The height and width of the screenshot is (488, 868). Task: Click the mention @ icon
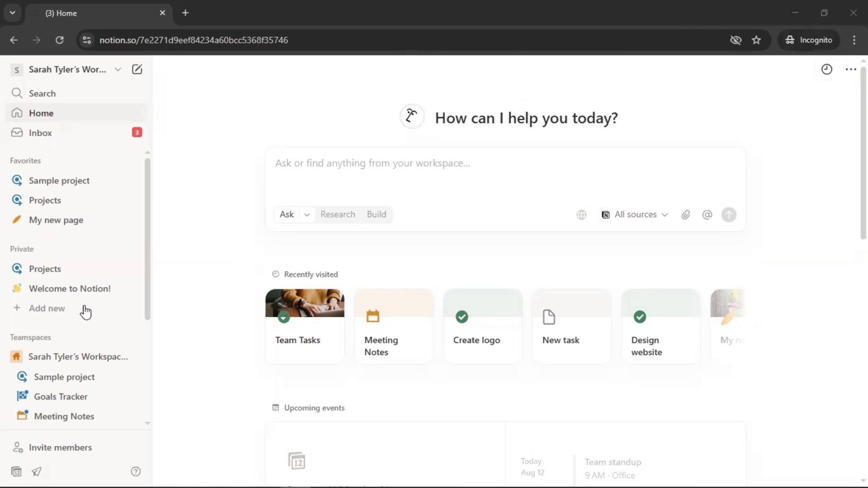click(707, 215)
